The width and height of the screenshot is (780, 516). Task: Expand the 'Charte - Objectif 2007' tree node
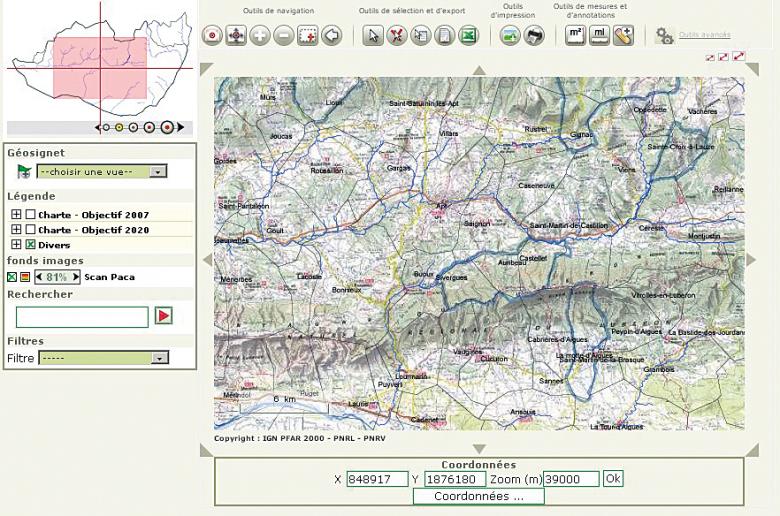click(16, 214)
